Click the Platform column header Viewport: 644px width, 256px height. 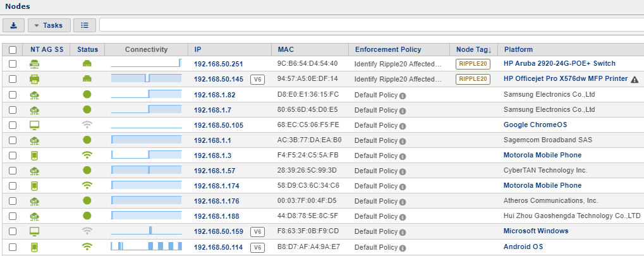[518, 49]
